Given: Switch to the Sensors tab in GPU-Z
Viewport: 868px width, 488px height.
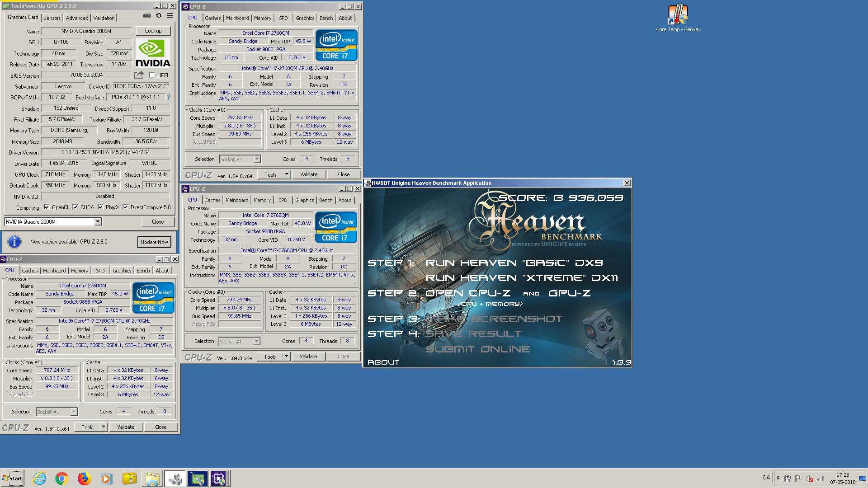Looking at the screenshot, I should pyautogui.click(x=52, y=18).
